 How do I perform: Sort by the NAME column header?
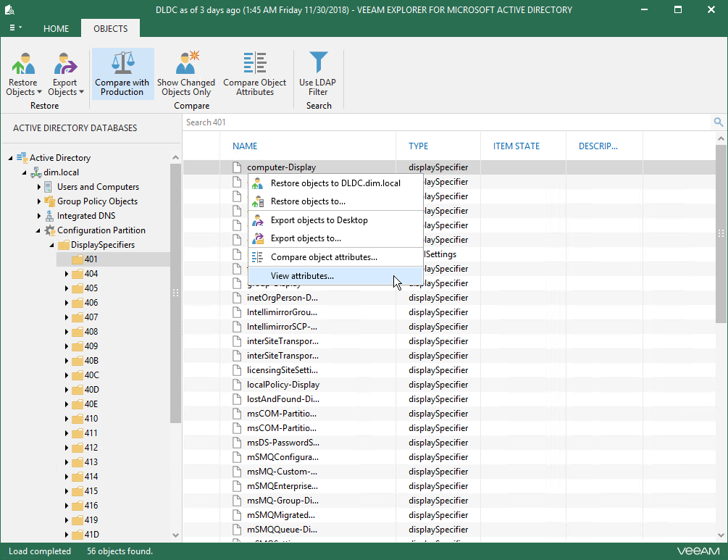pos(245,146)
